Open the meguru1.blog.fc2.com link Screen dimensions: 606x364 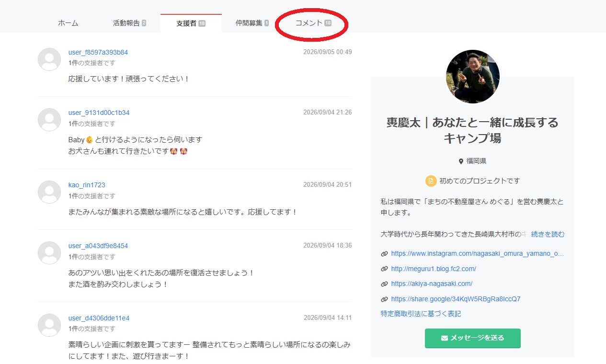click(x=434, y=269)
